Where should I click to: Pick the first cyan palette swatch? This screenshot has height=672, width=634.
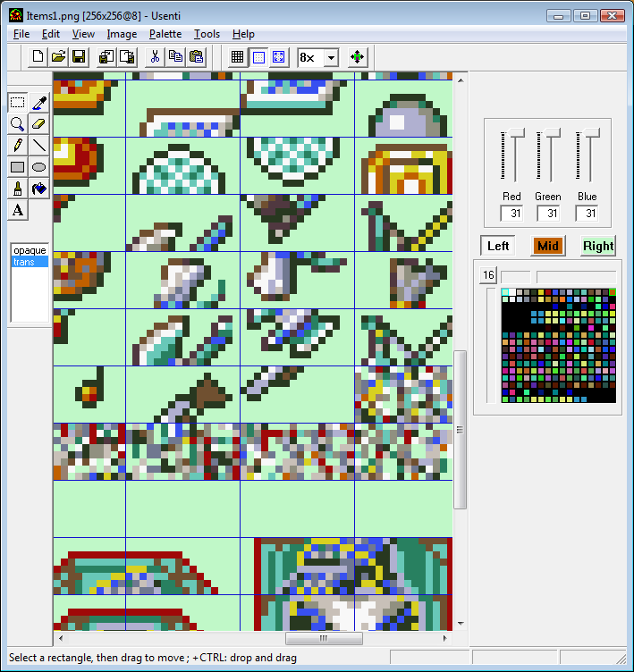[505, 292]
